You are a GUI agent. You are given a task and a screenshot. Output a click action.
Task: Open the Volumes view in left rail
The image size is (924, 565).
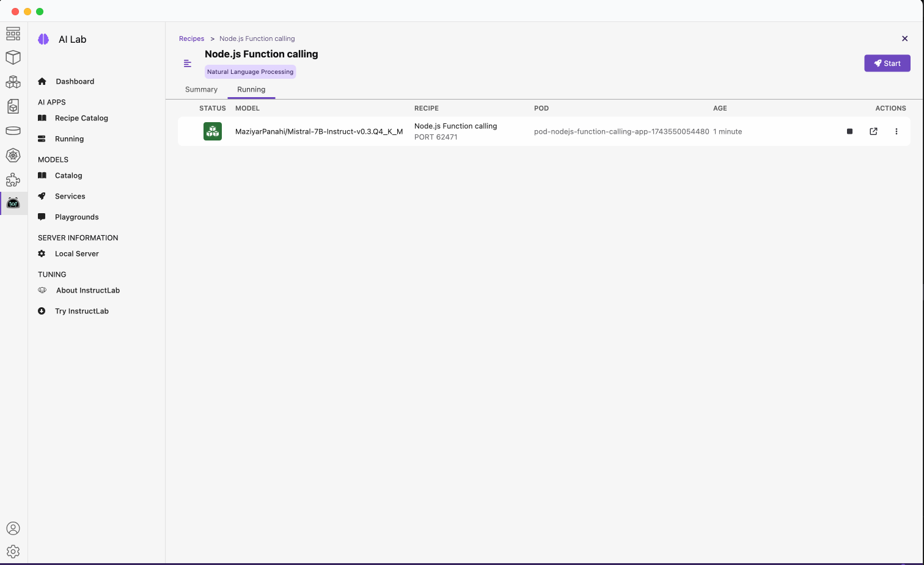(13, 131)
